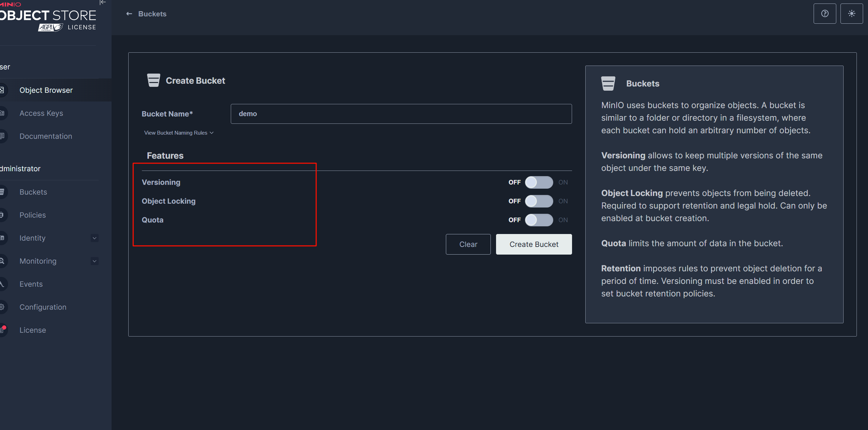Click ON label beside Versioning toggle
The image size is (868, 430).
(x=563, y=182)
